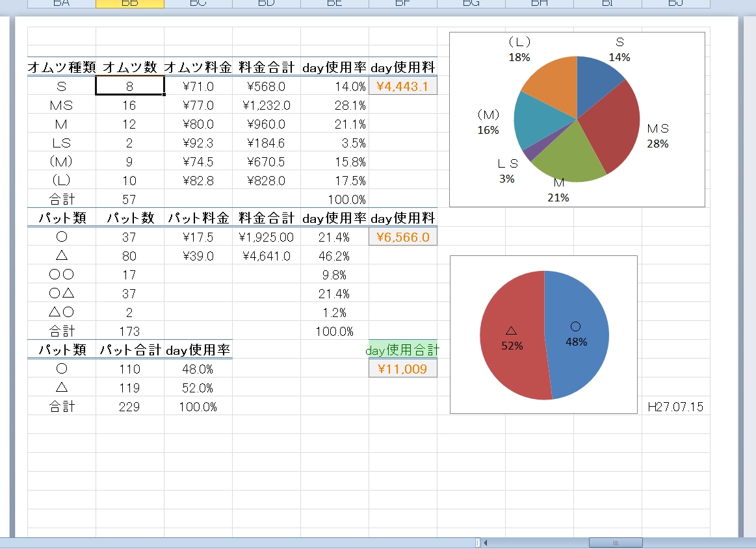Select the ¥92.3 price cell
Image resolution: width=756 pixels, height=549 pixels.
[198, 143]
